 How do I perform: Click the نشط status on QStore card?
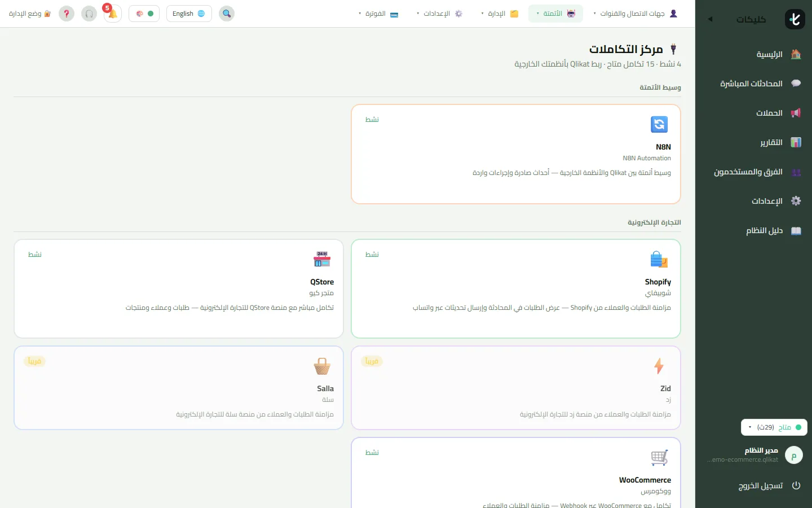pyautogui.click(x=35, y=255)
